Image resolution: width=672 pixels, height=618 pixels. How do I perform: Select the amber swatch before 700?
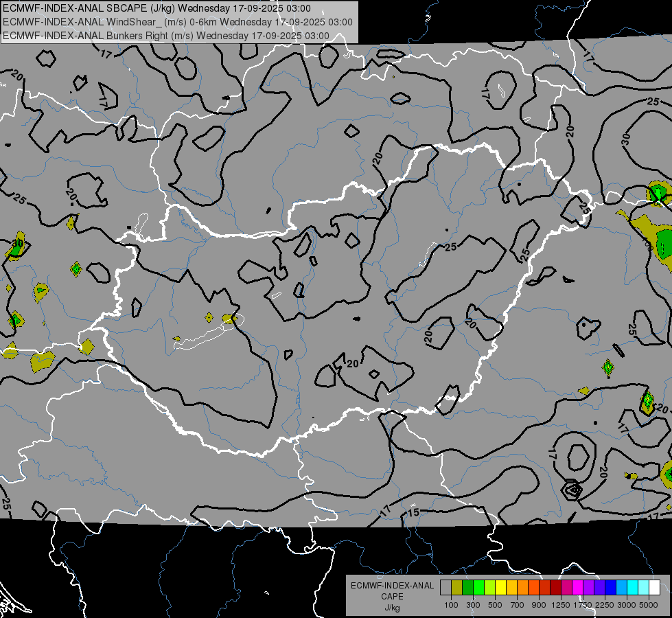click(511, 588)
